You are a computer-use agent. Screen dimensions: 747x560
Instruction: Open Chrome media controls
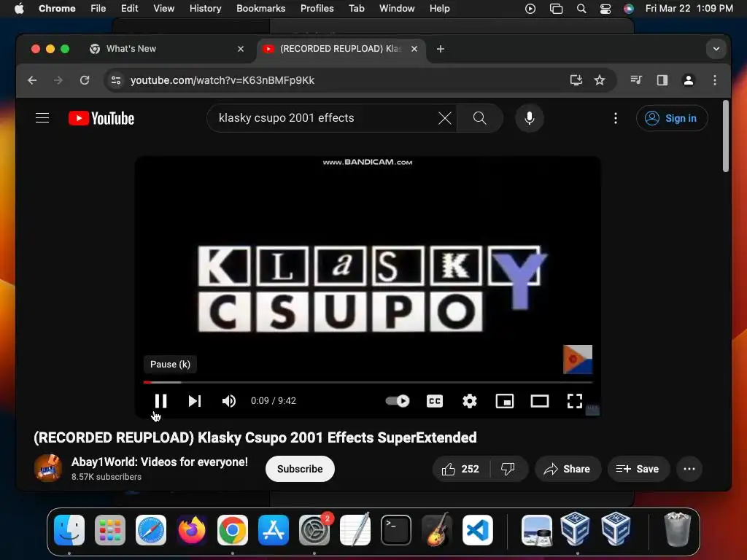coord(636,80)
